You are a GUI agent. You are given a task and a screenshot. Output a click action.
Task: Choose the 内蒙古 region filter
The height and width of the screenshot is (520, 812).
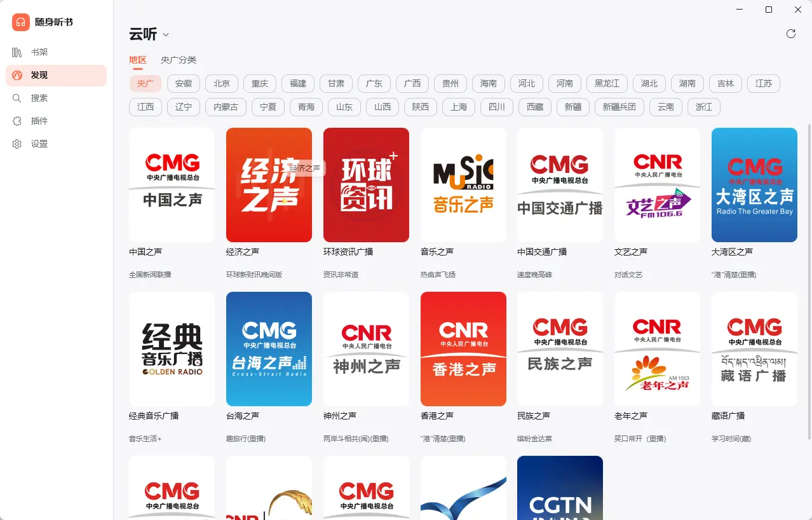tap(226, 107)
